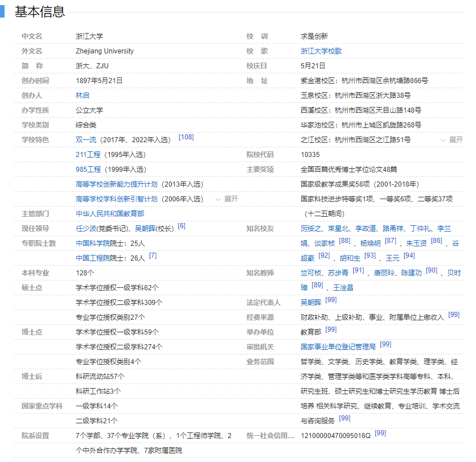Open the 浙江大学校歌 link
The image size is (476, 462).
pyautogui.click(x=321, y=51)
